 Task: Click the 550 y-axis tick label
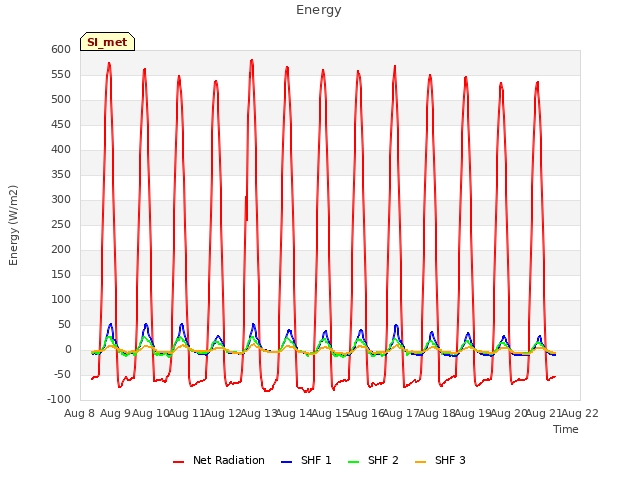(61, 75)
